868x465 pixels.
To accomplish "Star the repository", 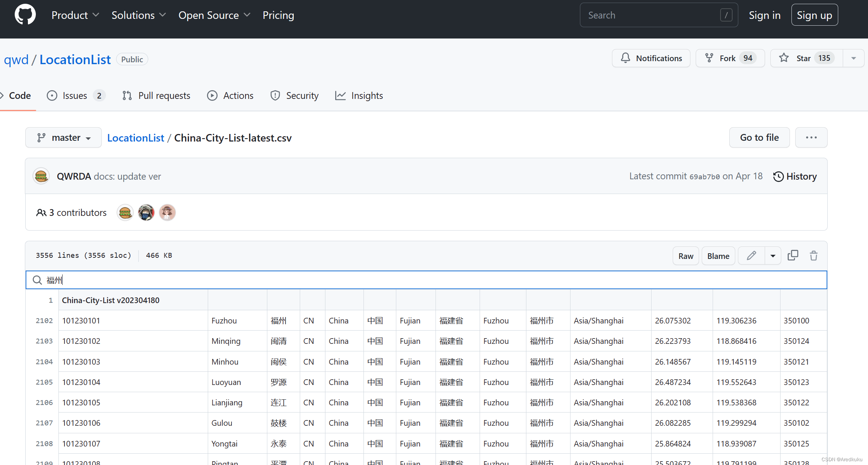I will [x=807, y=58].
